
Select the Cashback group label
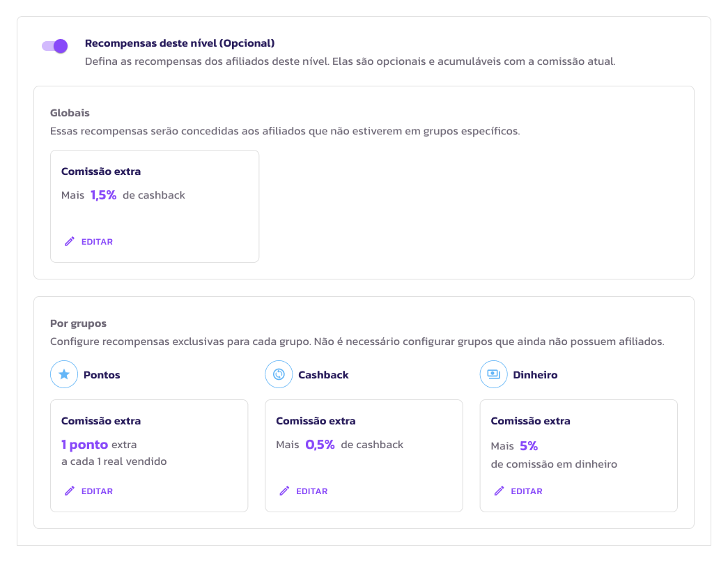[323, 375]
